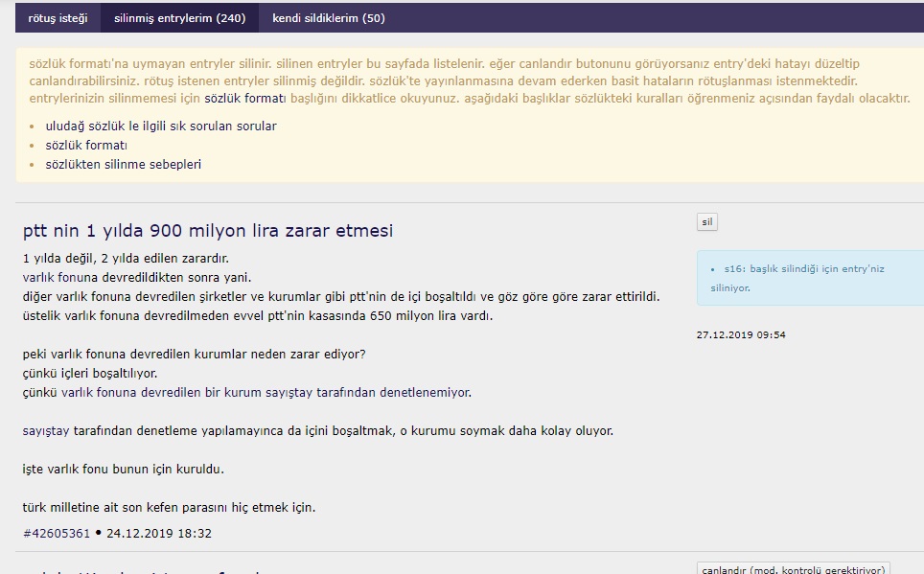Screen dimensions: 924x574
Task: Follow the sözlük formatı link inside the notice paragraph
Action: tap(245, 99)
